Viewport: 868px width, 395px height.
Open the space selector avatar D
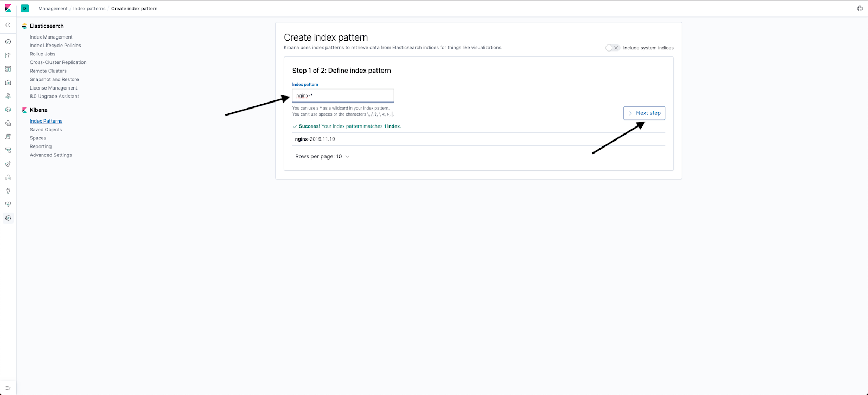(x=24, y=8)
